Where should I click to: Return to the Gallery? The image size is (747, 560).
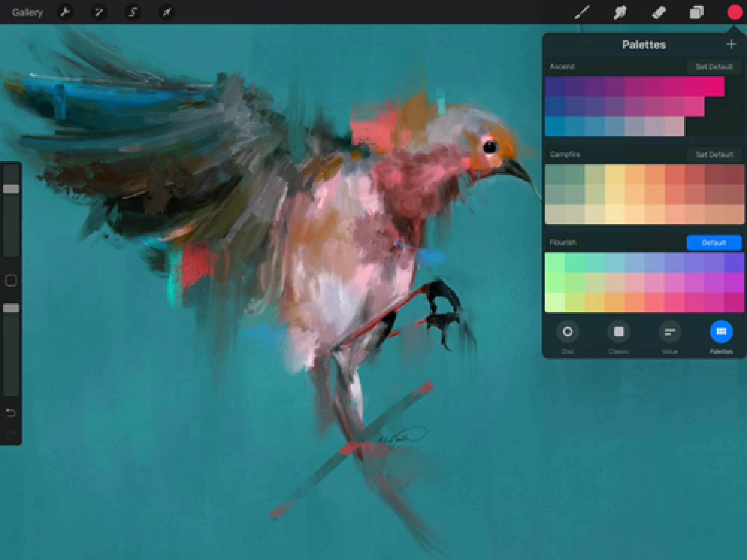click(x=27, y=12)
